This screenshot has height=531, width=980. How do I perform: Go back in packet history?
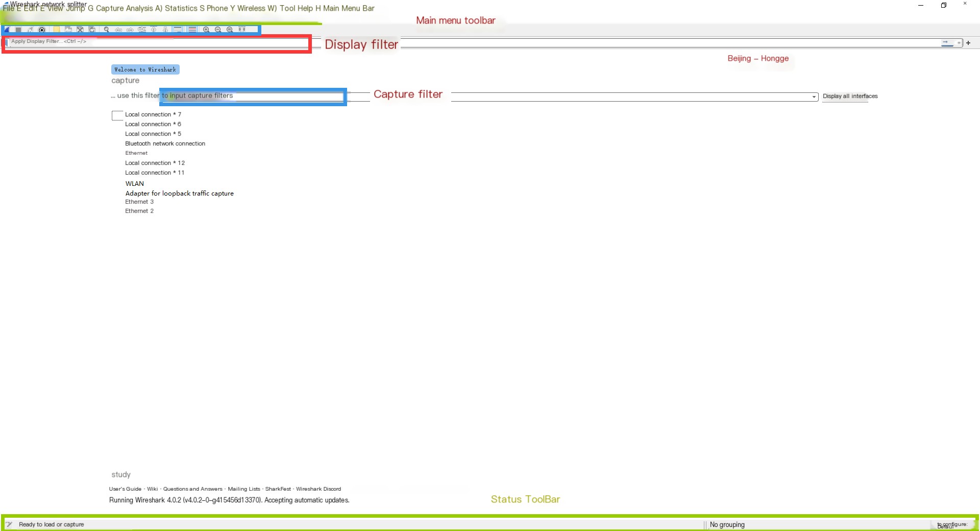coord(118,30)
